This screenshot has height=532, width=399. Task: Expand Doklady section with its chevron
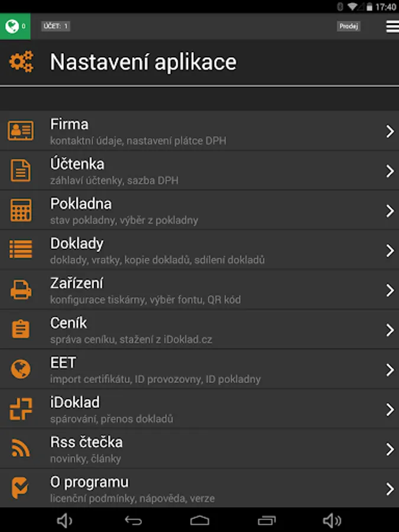390,251
